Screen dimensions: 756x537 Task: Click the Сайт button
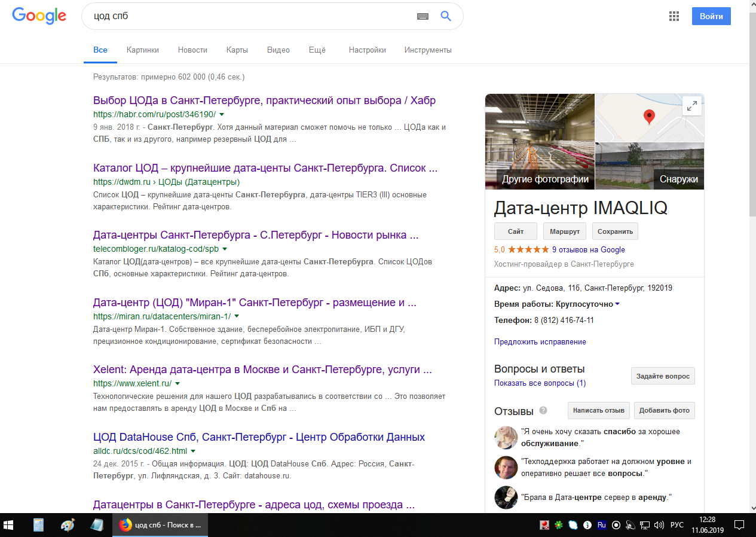click(x=516, y=231)
